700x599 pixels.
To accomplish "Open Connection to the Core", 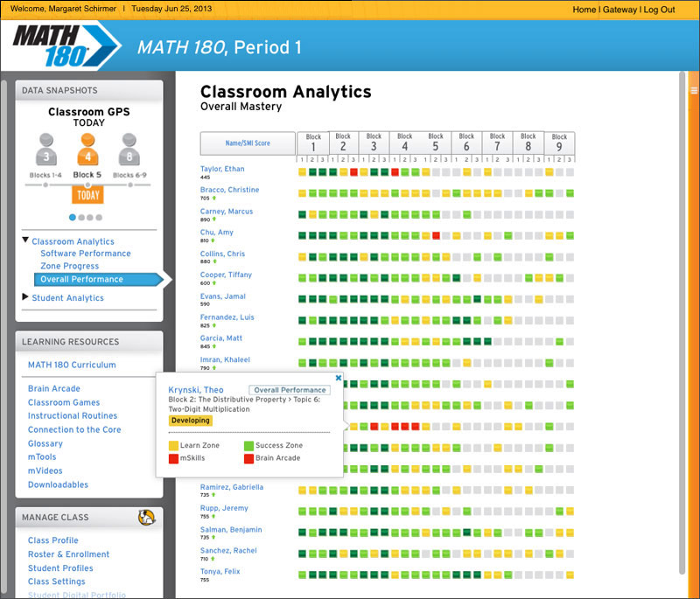I will [74, 429].
